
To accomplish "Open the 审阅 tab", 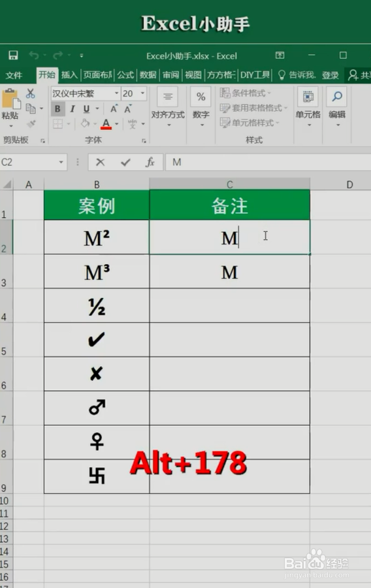I will pyautogui.click(x=170, y=75).
